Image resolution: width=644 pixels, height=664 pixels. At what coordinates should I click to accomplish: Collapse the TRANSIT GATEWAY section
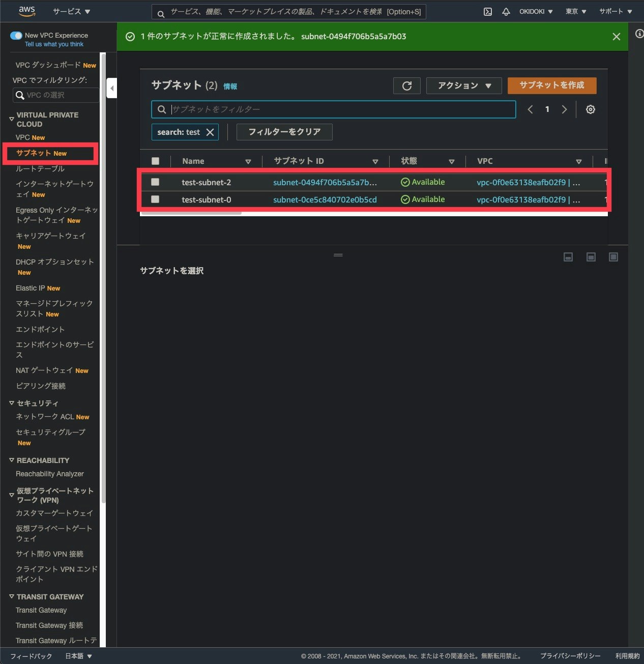(11, 596)
